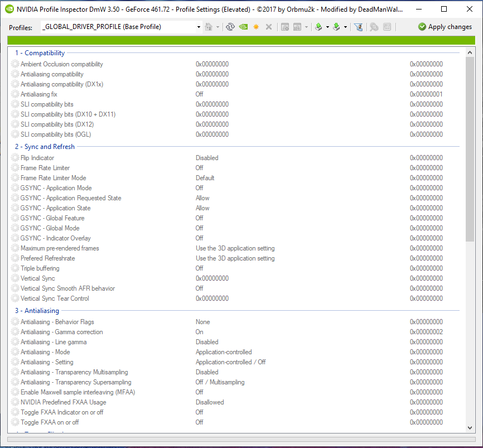Click gear icon beside Frame Rate Limiter Mode
Screen dimensions: 483x448
click(x=15, y=178)
